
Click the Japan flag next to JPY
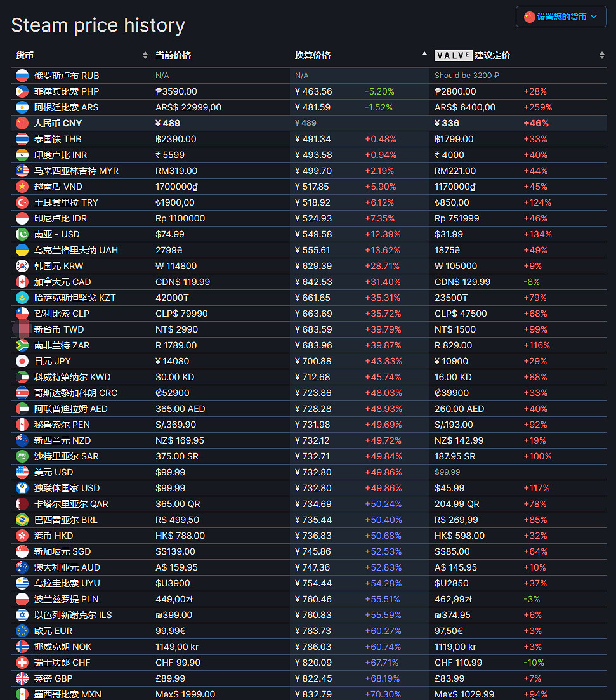[22, 361]
